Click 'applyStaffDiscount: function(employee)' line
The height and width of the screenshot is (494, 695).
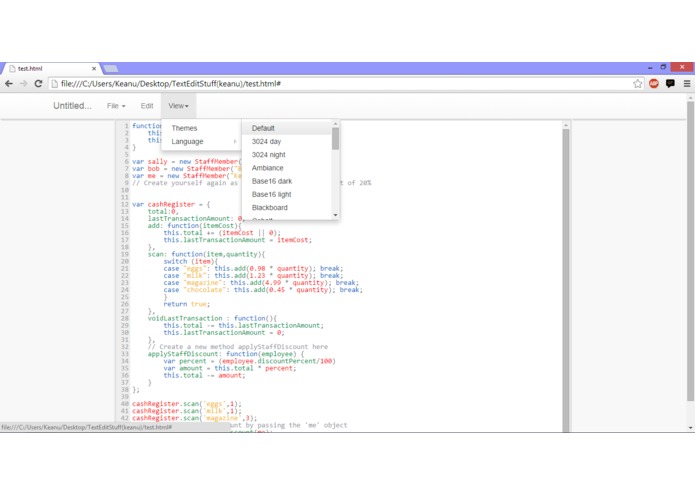tap(226, 354)
